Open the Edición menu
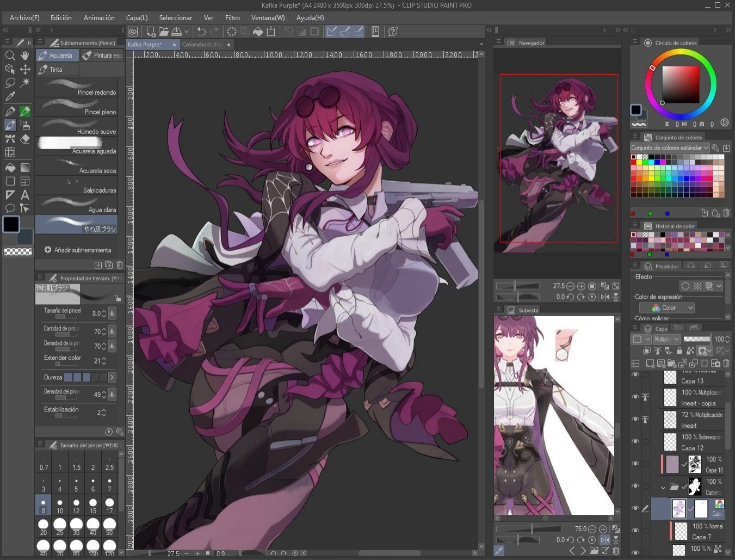The height and width of the screenshot is (560, 735). [x=61, y=18]
